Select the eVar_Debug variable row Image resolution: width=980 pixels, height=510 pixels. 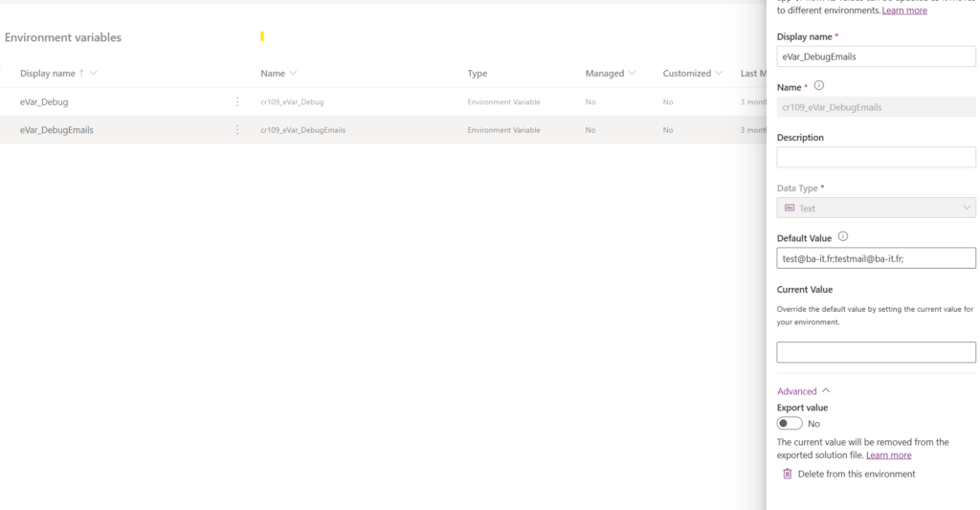[44, 101]
